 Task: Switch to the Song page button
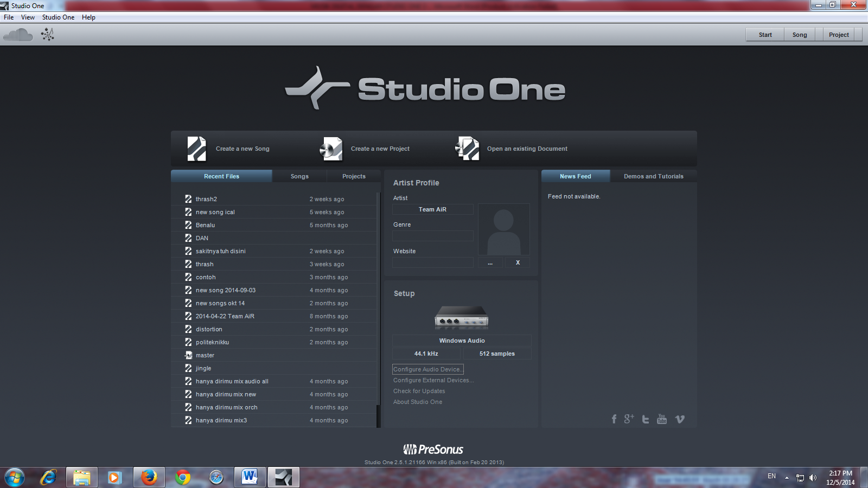[x=800, y=35]
